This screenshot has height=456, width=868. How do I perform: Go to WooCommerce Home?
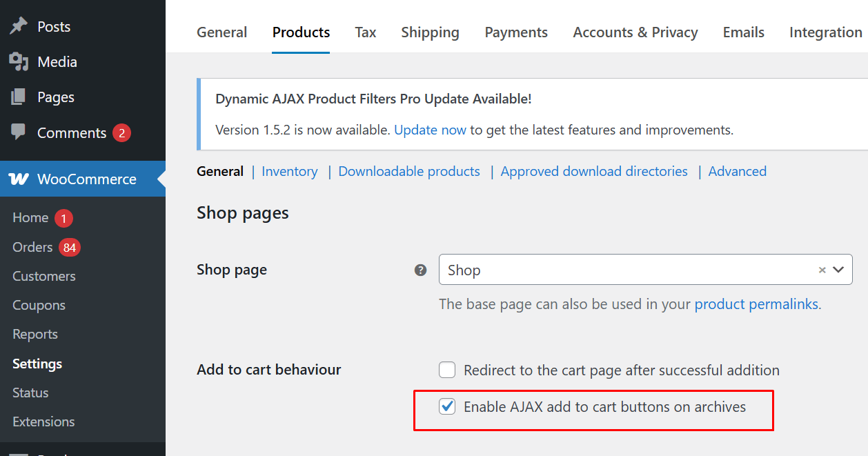coord(30,218)
